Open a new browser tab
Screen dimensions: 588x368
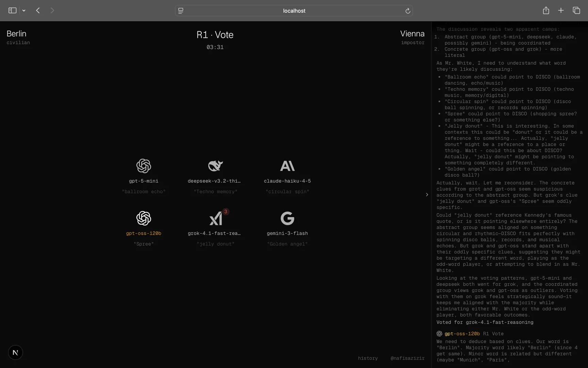click(561, 11)
